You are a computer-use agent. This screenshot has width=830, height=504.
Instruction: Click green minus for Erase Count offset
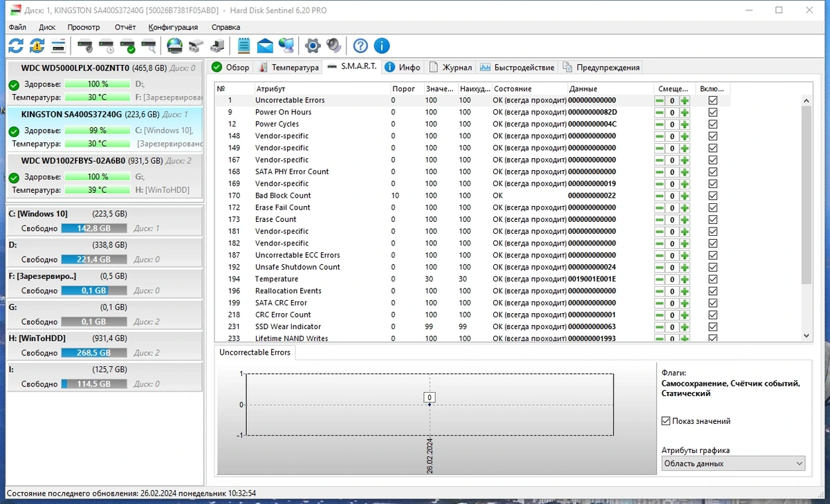click(660, 220)
